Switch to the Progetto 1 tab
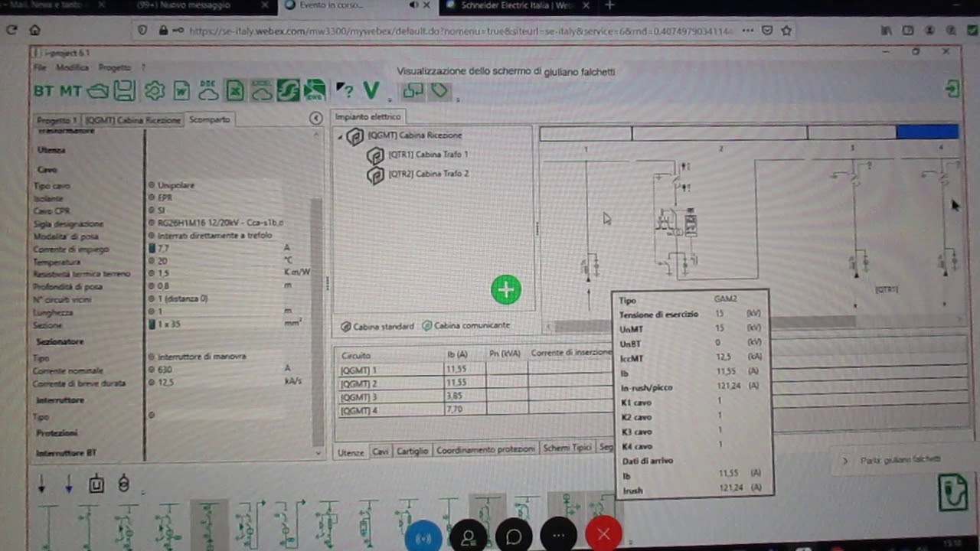 pyautogui.click(x=57, y=120)
